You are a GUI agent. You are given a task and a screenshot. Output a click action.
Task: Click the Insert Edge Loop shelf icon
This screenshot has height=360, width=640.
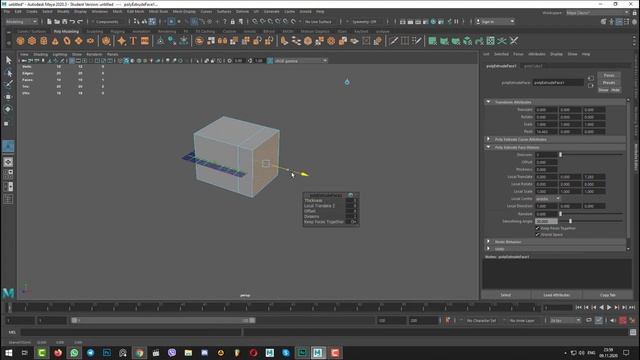click(x=405, y=41)
